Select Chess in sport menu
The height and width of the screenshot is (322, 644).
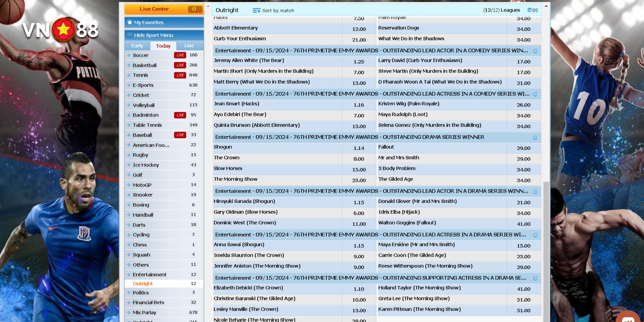[164, 245]
